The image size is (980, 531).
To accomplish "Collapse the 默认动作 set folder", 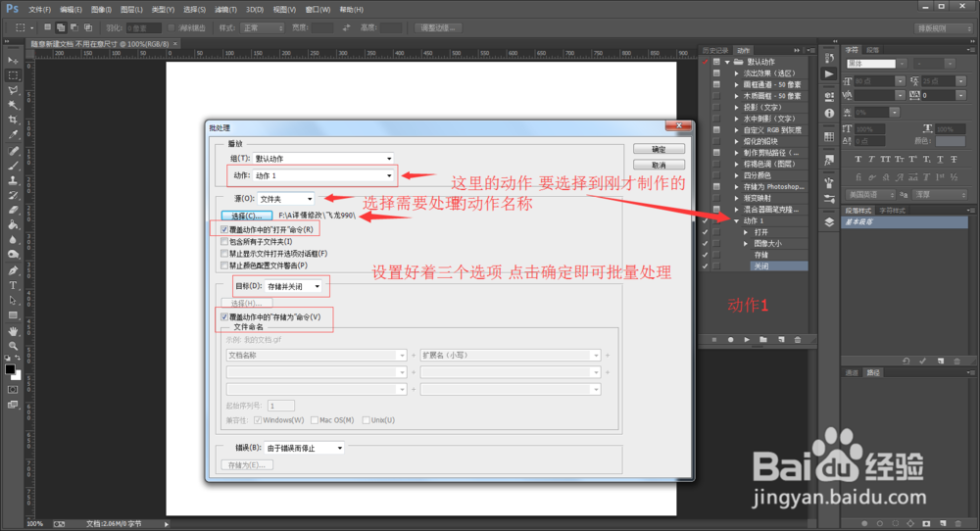I will pos(727,62).
